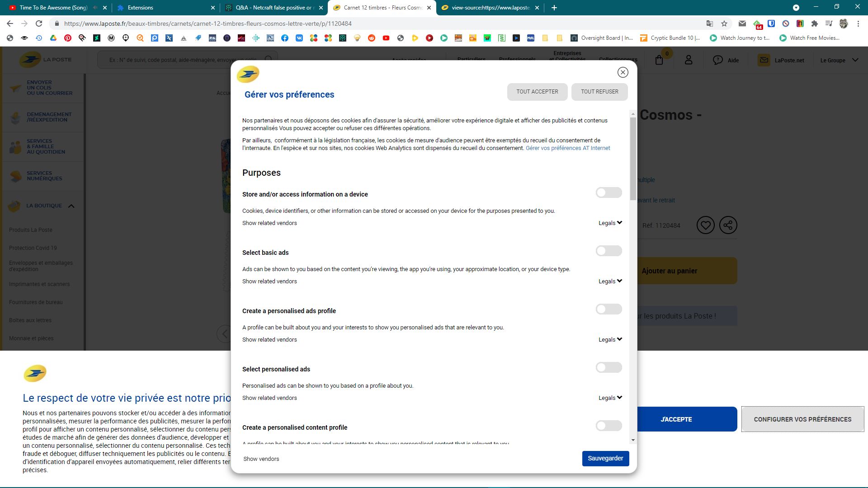Image resolution: width=868 pixels, height=488 pixels.
Task: Close the cookie preferences dialog
Action: [x=623, y=72]
